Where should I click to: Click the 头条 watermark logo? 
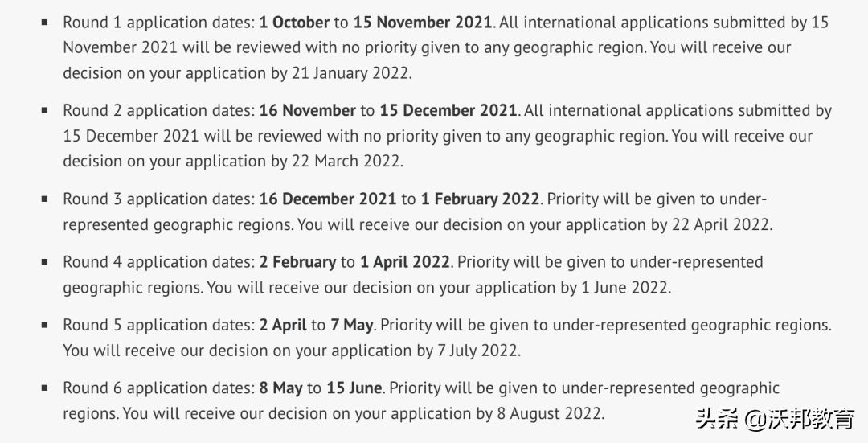[x=717, y=419]
